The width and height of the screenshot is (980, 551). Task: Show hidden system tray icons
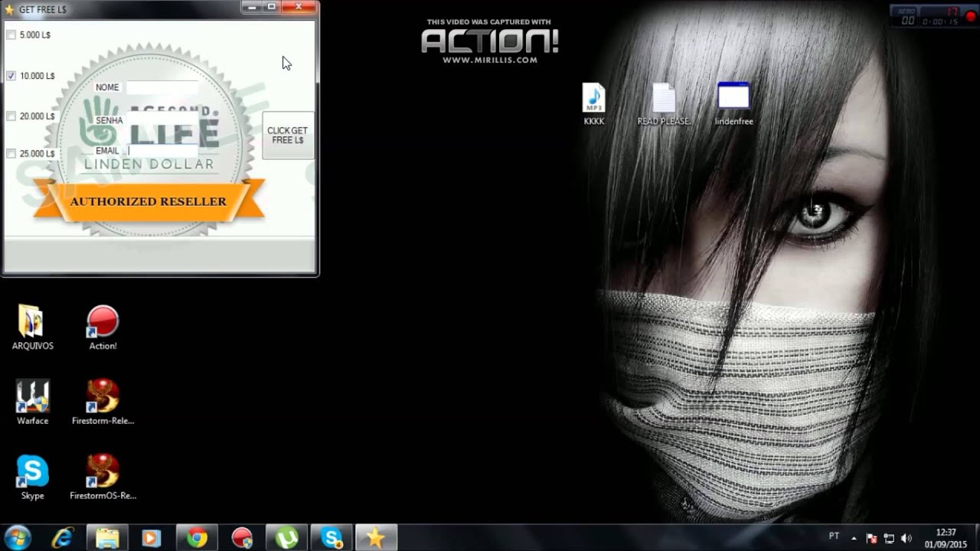(854, 538)
